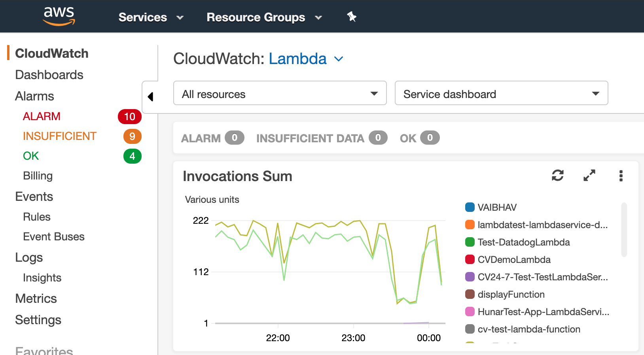The width and height of the screenshot is (644, 355).
Task: Open the Service dashboard dropdown
Action: coord(502,93)
